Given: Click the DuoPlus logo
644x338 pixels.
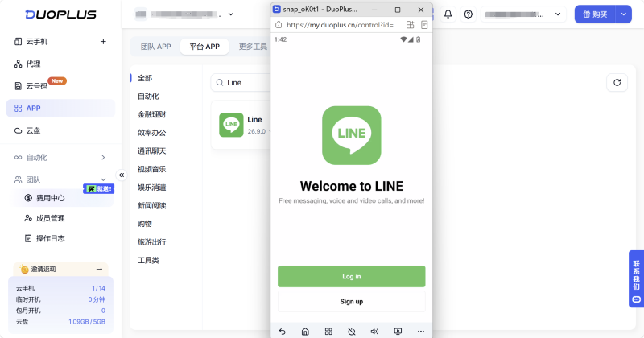Looking at the screenshot, I should point(60,14).
